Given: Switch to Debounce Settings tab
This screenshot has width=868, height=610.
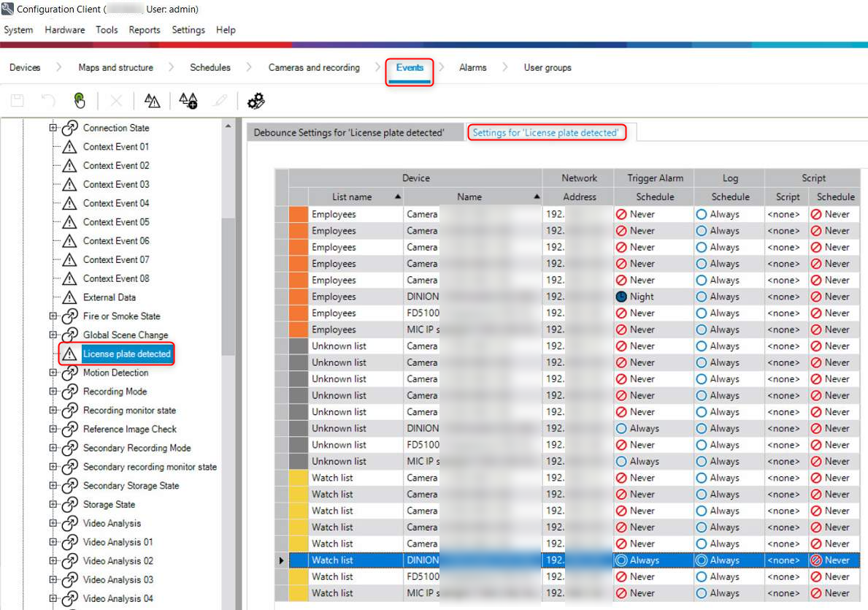Looking at the screenshot, I should pos(349,133).
